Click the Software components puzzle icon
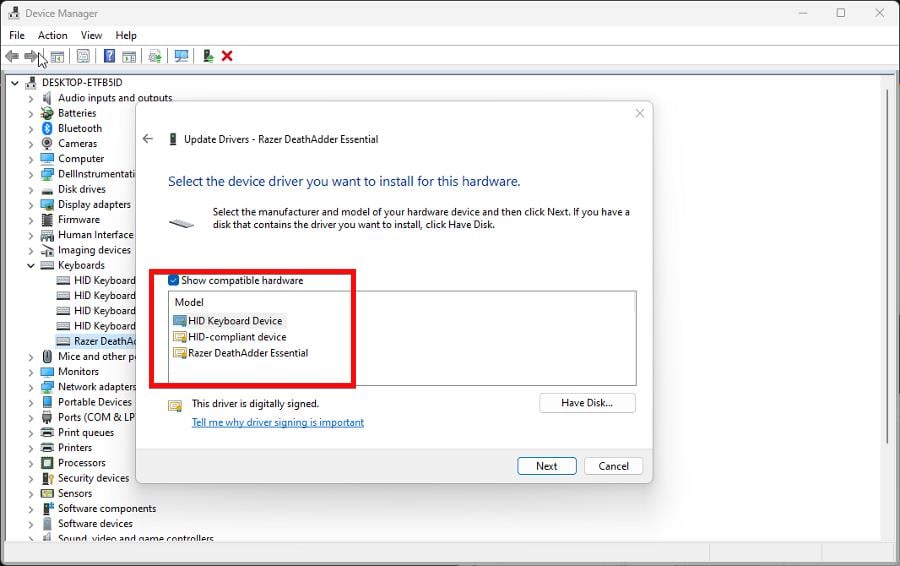Viewport: 900px width, 566px height. point(47,509)
